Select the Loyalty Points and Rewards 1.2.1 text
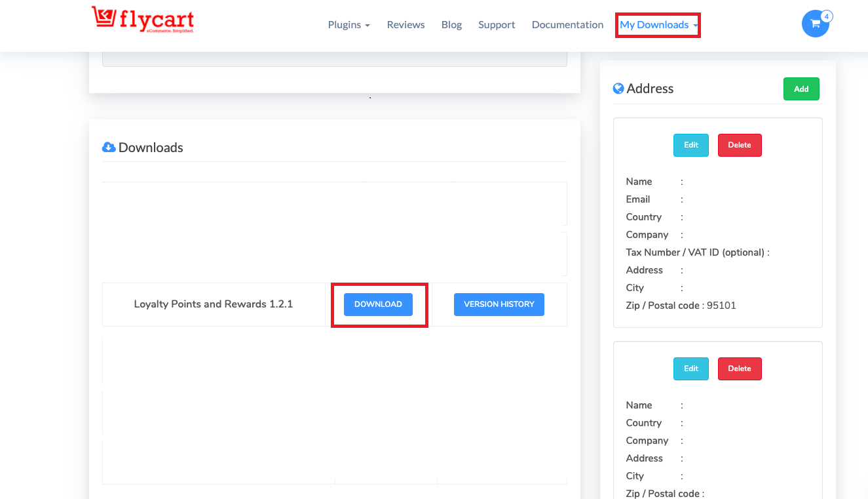 tap(214, 304)
